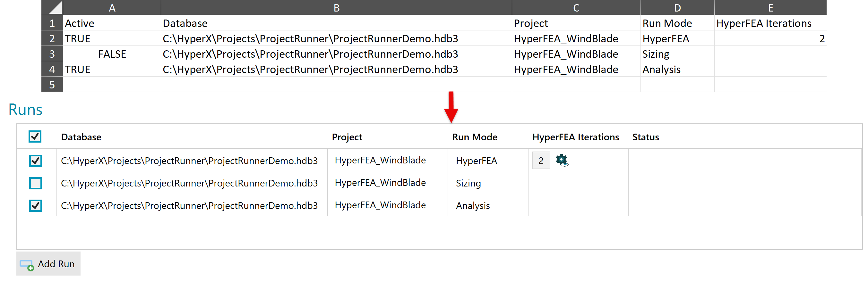Select the iterations value 2 in spreadsheet column E
Viewport: 868px width, 281px height.
point(771,38)
